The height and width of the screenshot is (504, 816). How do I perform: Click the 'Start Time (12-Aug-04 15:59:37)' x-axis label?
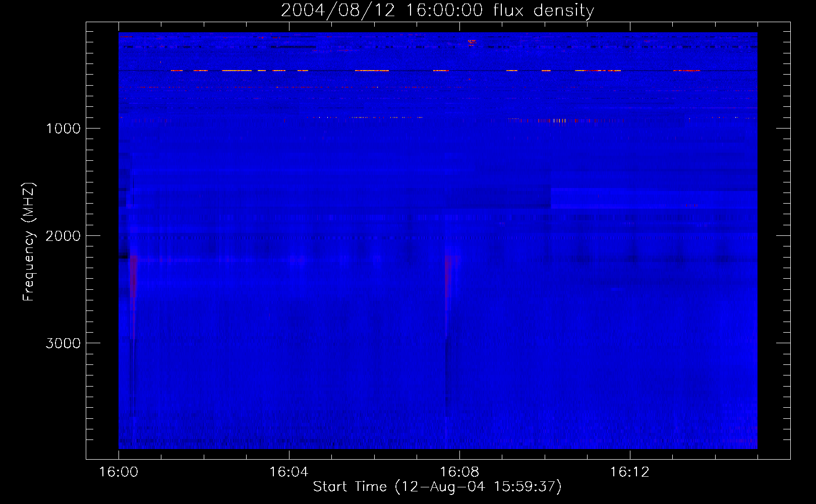coord(437,487)
